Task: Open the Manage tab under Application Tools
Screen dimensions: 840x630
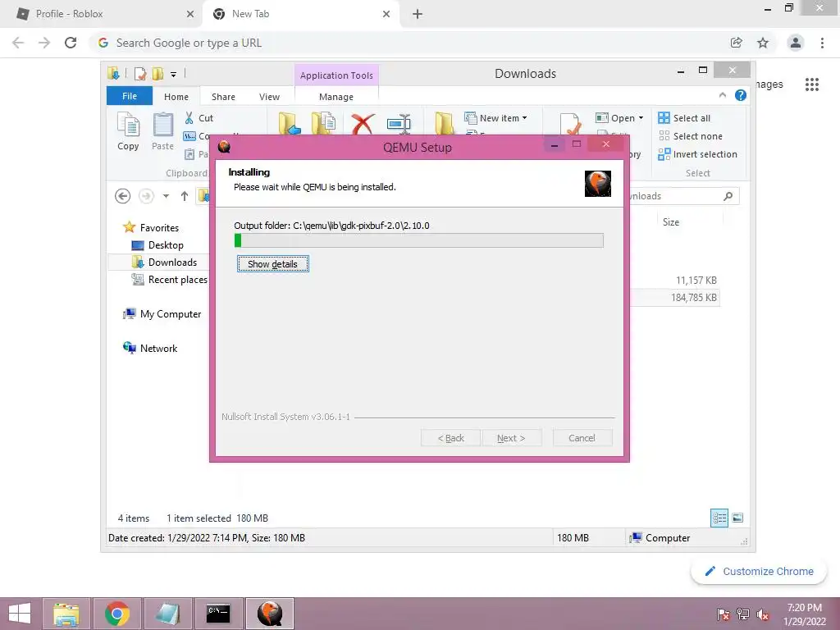Action: pos(336,97)
